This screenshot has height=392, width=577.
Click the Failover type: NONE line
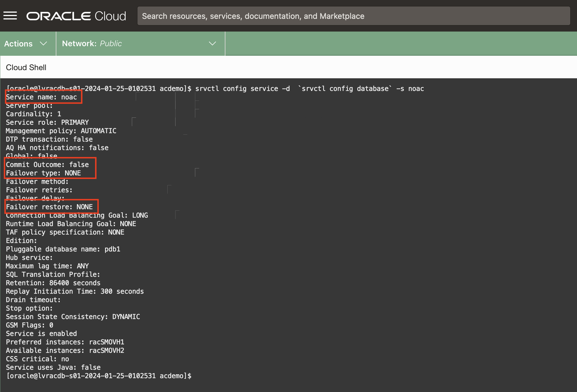coord(43,173)
